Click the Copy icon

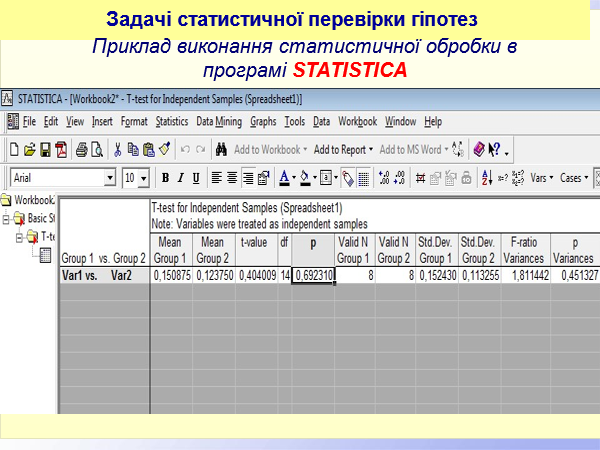click(133, 149)
